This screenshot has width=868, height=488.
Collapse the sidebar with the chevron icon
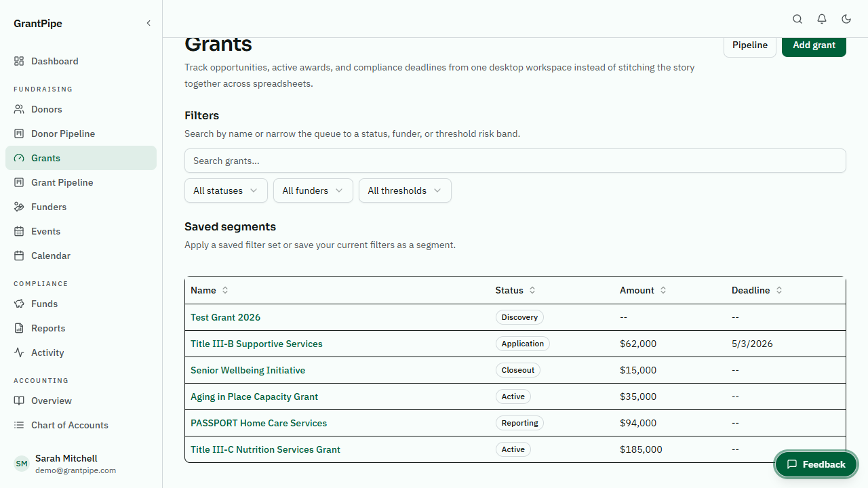click(149, 23)
